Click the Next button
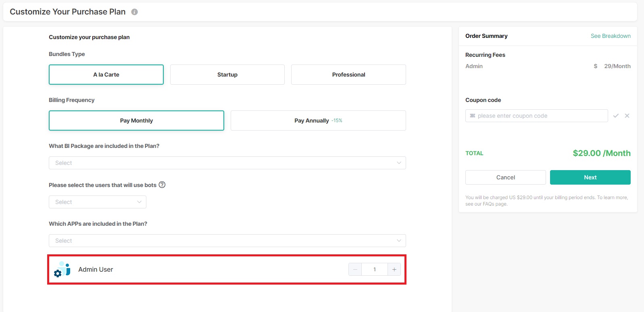This screenshot has height=312, width=644. tap(590, 177)
